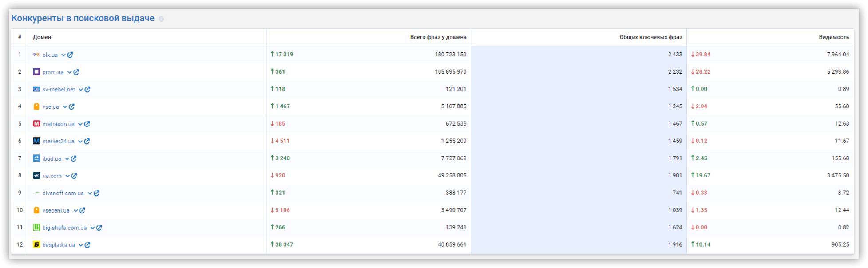The width and height of the screenshot is (868, 268).
Task: Click total phrases value 49 258 805
Action: click(x=452, y=176)
